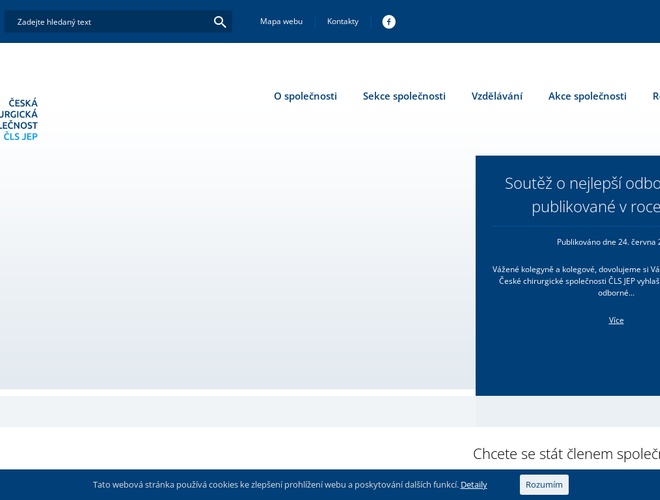Go to the Kontakty page
Screen dimensions: 660x500
[x=342, y=22]
